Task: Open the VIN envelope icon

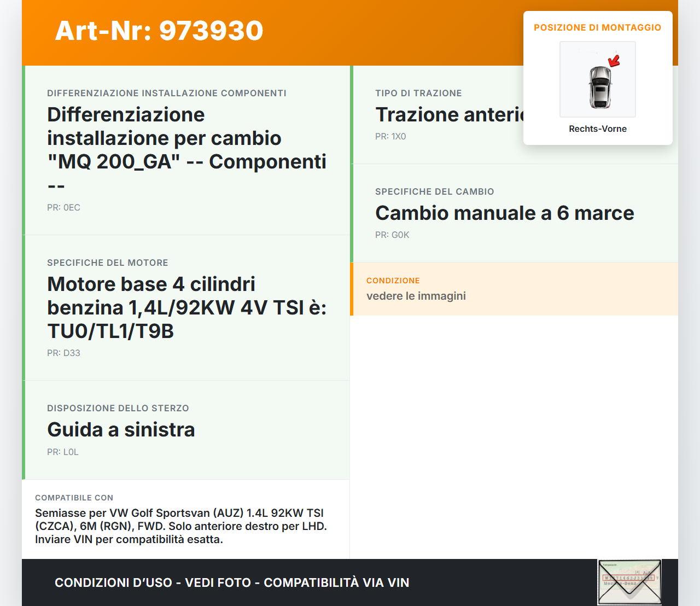Action: coord(629,582)
